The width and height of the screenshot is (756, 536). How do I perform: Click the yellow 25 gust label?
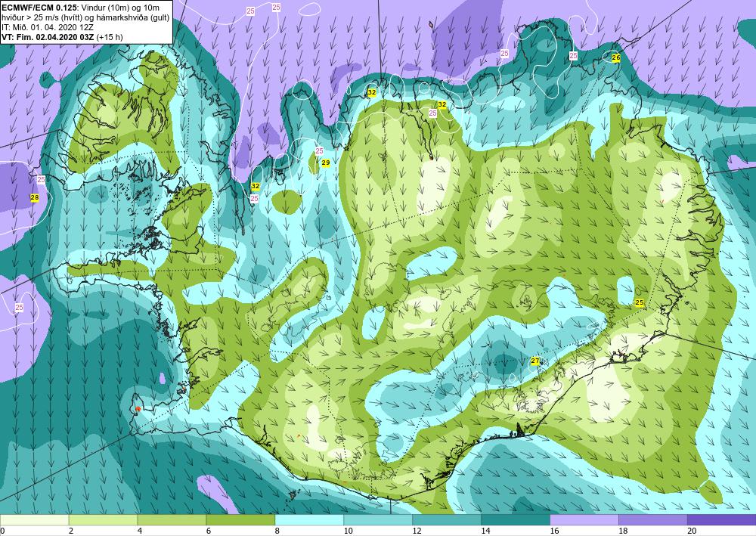point(640,302)
